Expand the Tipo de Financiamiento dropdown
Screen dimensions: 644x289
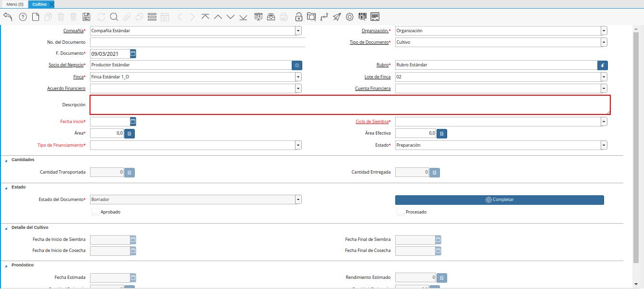click(x=298, y=145)
